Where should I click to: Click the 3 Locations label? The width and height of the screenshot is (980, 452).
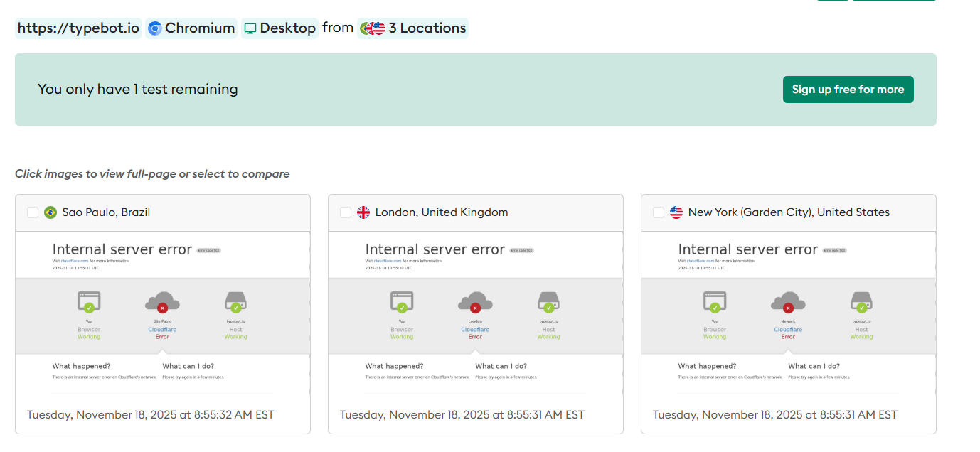click(427, 28)
